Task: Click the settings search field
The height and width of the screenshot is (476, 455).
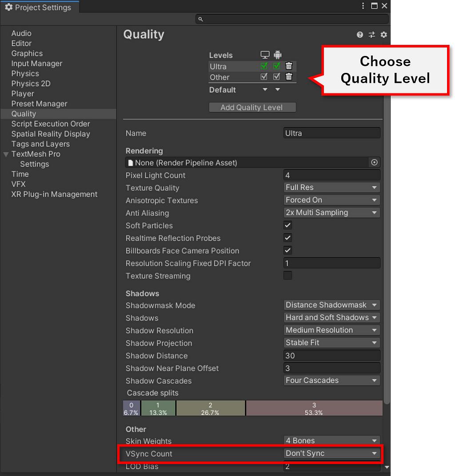Action: coord(292,19)
